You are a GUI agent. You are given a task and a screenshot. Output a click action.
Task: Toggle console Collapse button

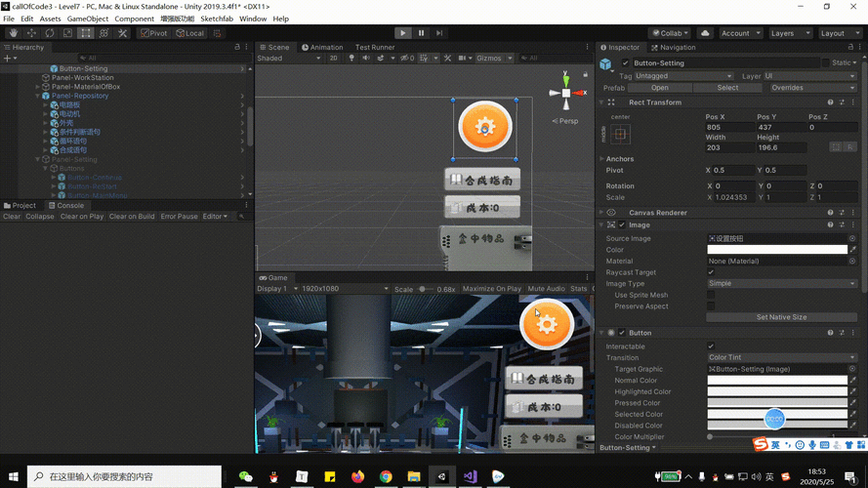[x=40, y=217]
